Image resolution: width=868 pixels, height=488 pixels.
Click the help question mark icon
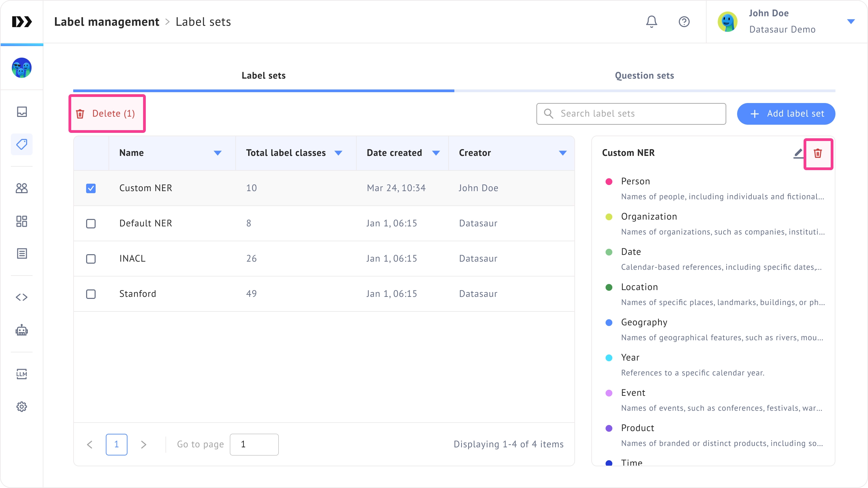684,22
